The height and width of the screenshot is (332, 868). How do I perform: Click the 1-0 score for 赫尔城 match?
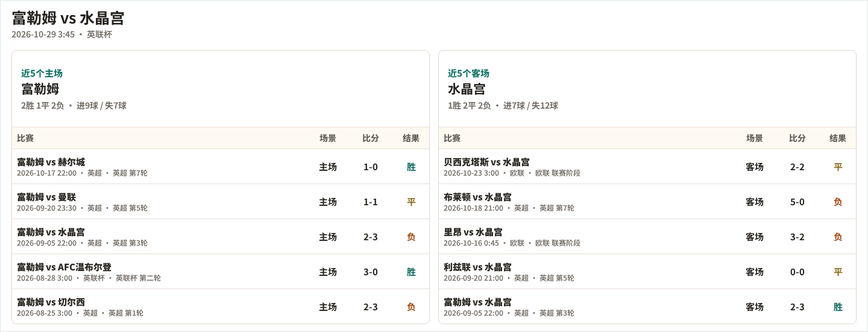(371, 167)
